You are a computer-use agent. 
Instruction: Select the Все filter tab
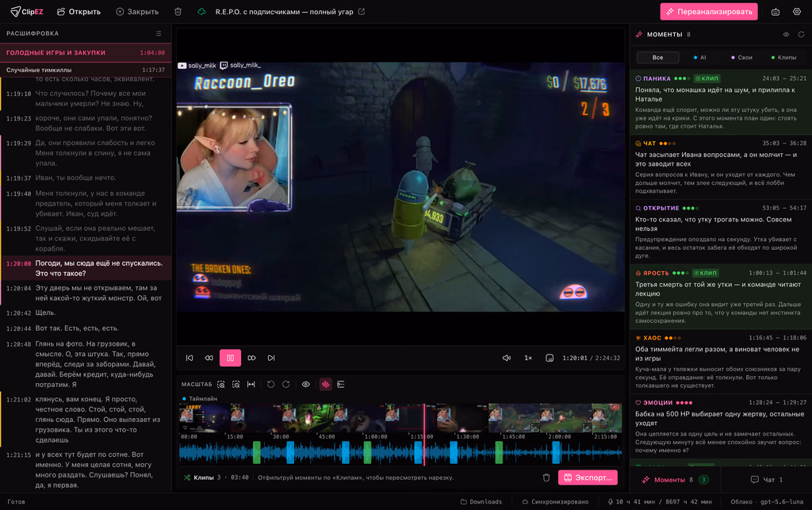[657, 57]
